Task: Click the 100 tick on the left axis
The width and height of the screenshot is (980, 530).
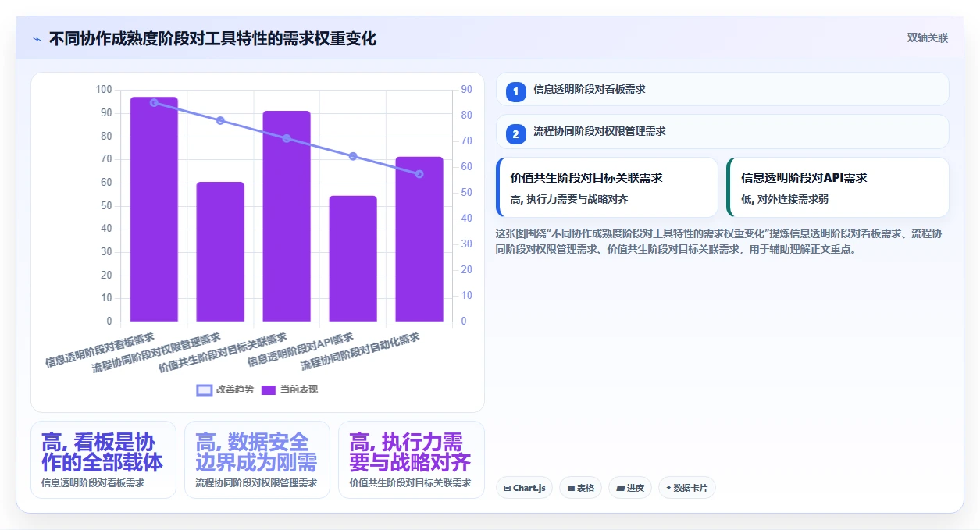Action: coord(104,90)
